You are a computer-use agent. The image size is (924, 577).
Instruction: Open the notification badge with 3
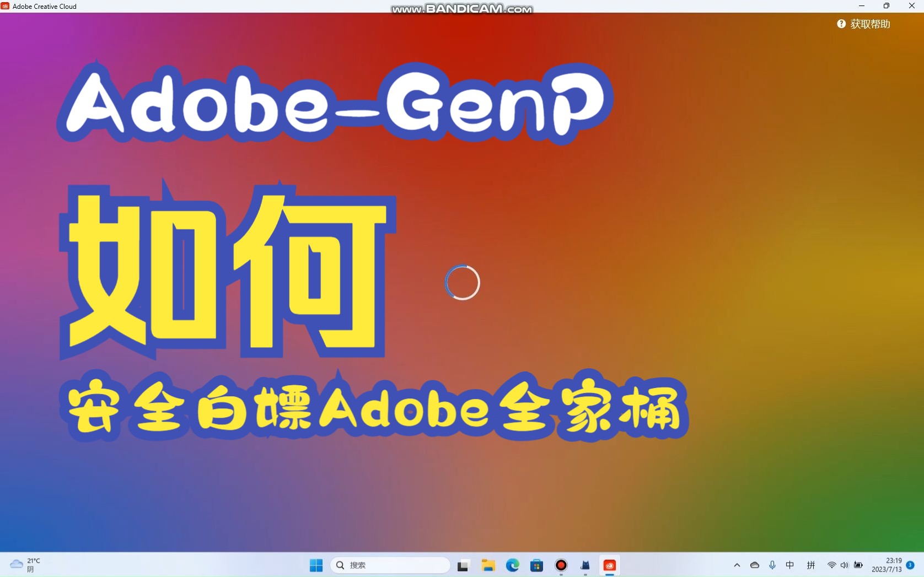(910, 565)
